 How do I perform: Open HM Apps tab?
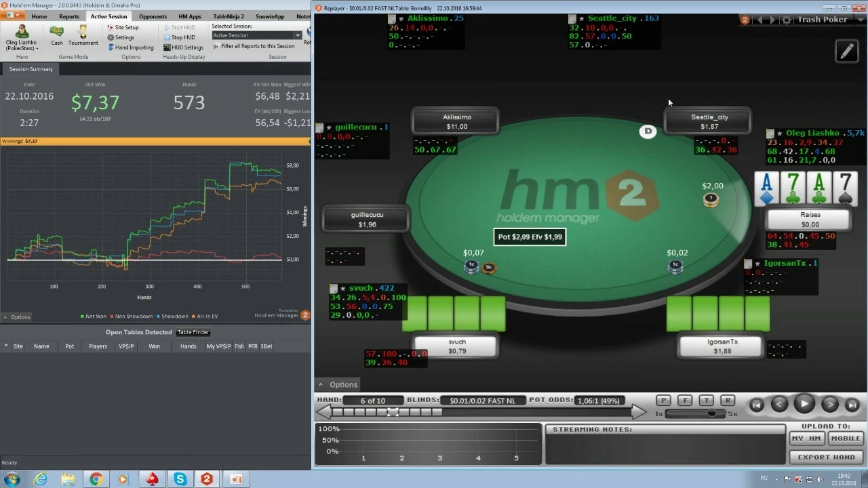click(190, 16)
